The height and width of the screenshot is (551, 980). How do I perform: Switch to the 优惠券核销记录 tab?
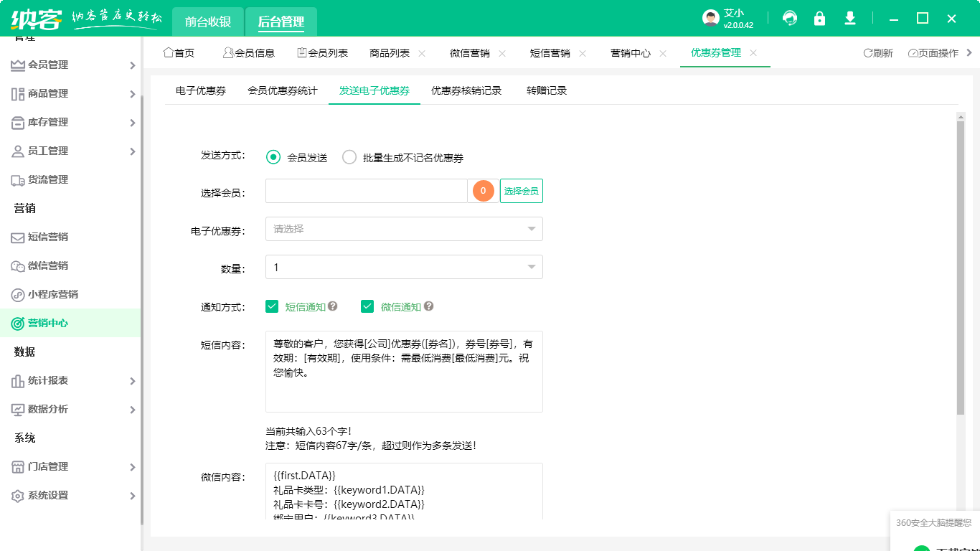click(464, 90)
